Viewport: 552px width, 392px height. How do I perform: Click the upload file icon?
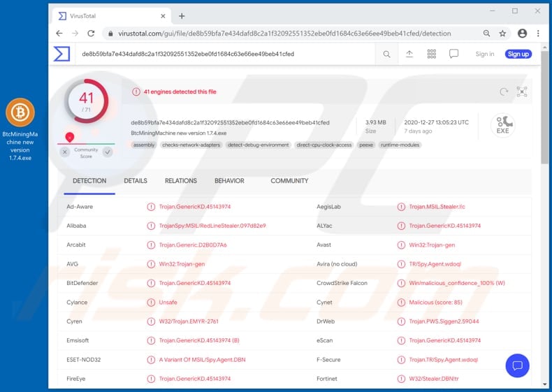pyautogui.click(x=409, y=54)
